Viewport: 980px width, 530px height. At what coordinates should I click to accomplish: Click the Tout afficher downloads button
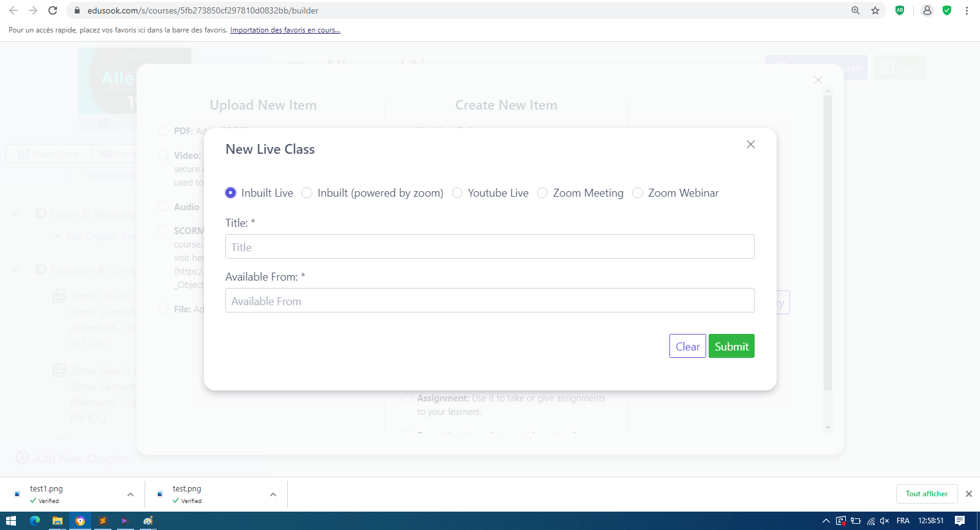click(927, 494)
